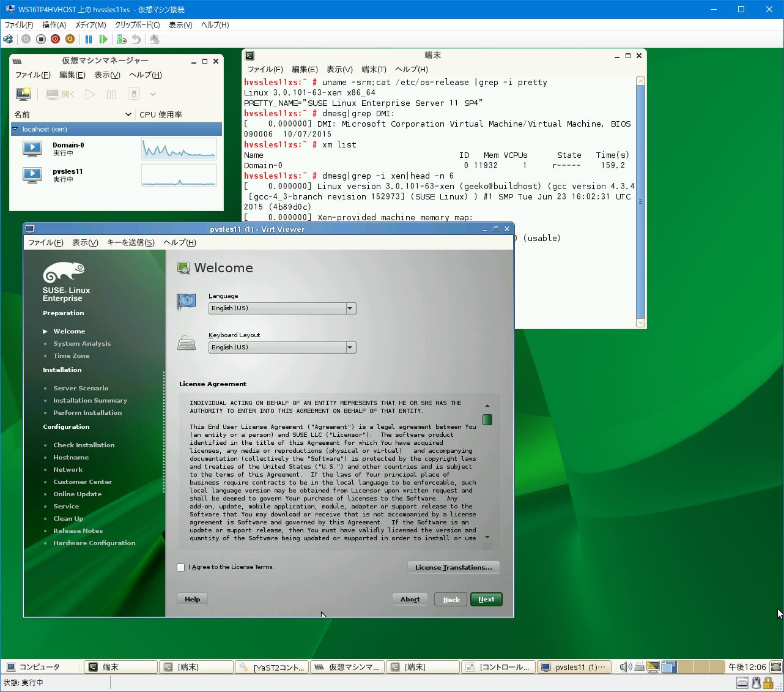Click the Turn Off (stop) icon in Hyper-V toolbar

pyautogui.click(x=41, y=39)
